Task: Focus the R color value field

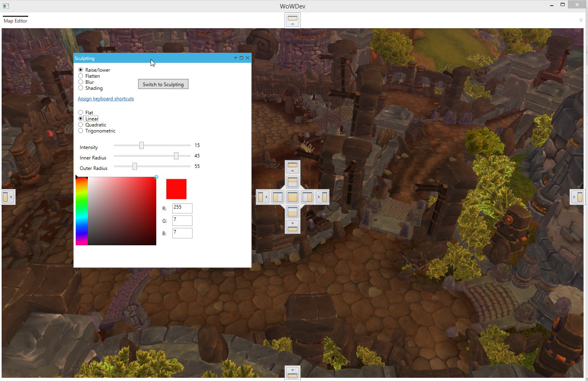Action: pos(182,208)
